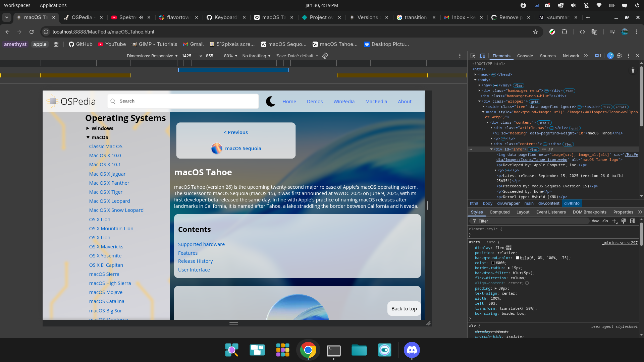The height and width of the screenshot is (362, 644).
Task: Click the background-color white swatch
Action: 518,258
